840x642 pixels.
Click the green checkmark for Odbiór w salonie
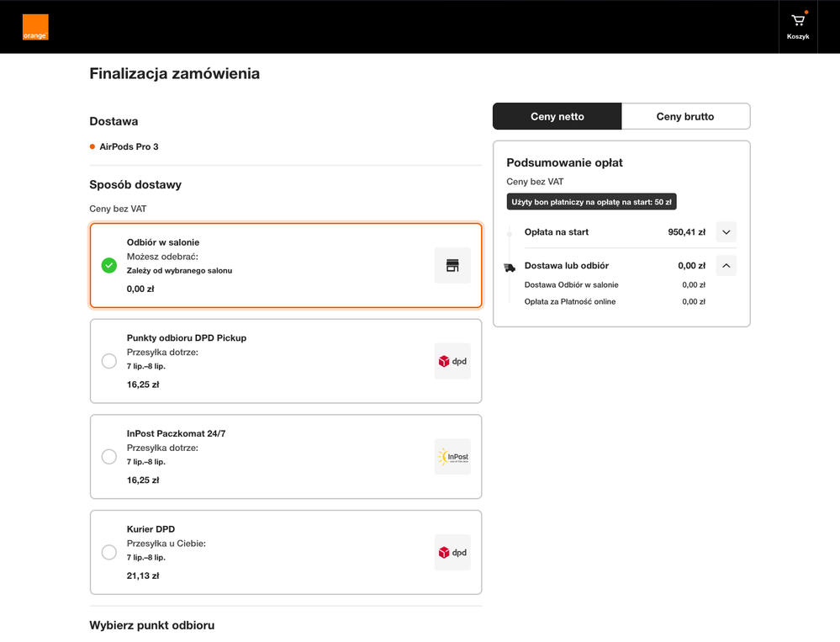pos(109,265)
